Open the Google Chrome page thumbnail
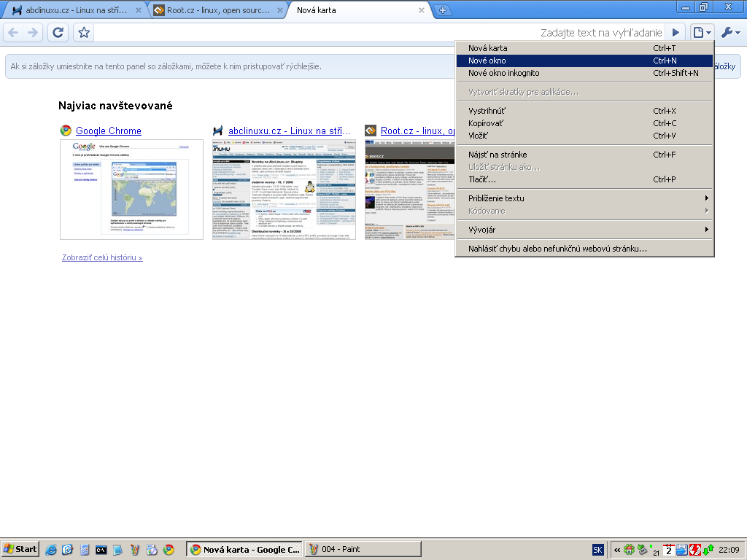Image resolution: width=747 pixels, height=560 pixels. [131, 190]
